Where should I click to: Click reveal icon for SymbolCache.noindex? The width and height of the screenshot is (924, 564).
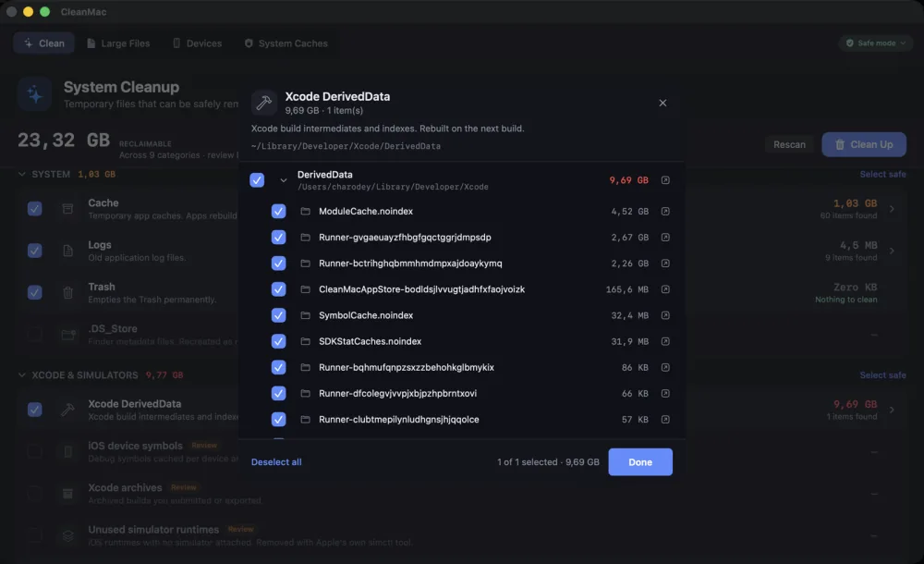point(665,315)
